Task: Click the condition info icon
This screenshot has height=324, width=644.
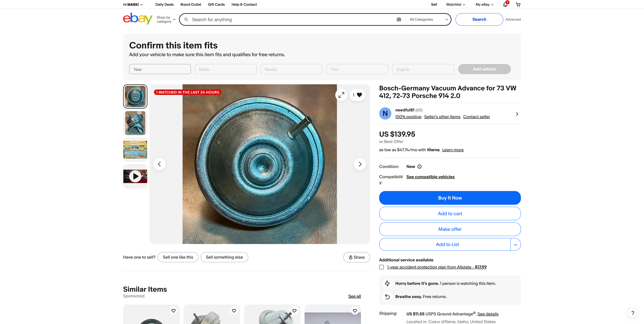Action: (x=420, y=167)
